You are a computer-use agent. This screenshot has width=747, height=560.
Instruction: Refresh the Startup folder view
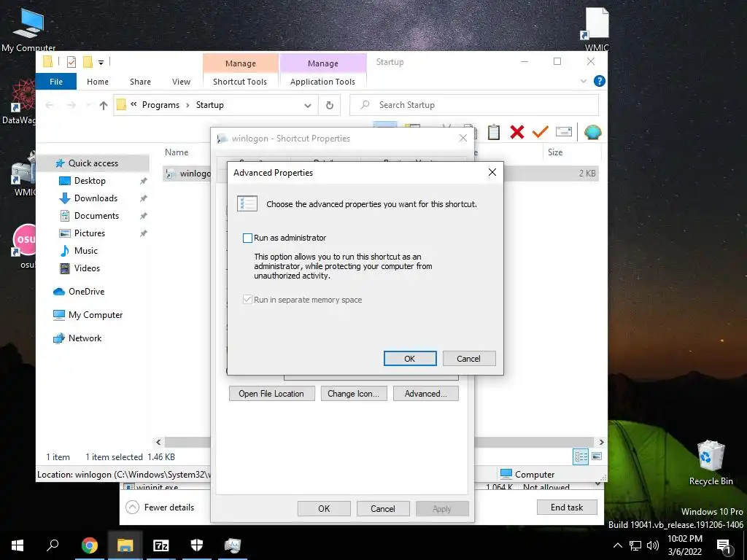(329, 105)
